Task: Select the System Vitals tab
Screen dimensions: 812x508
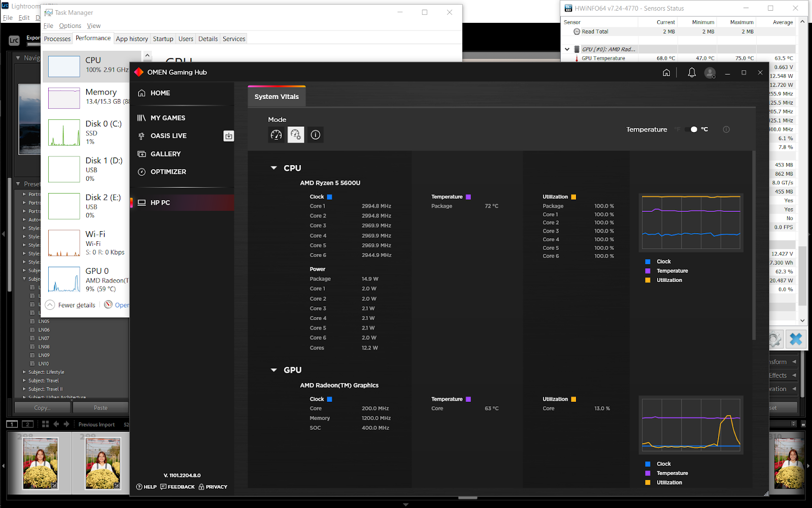Action: click(277, 97)
